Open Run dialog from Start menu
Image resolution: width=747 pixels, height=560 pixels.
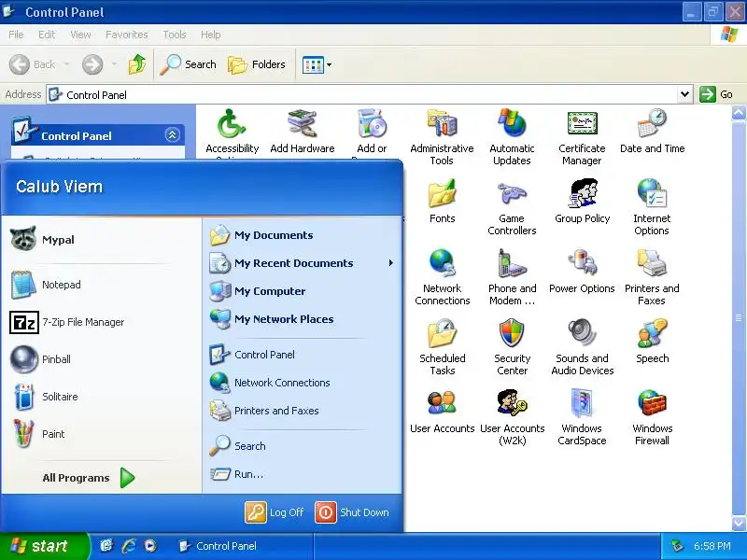click(303, 474)
